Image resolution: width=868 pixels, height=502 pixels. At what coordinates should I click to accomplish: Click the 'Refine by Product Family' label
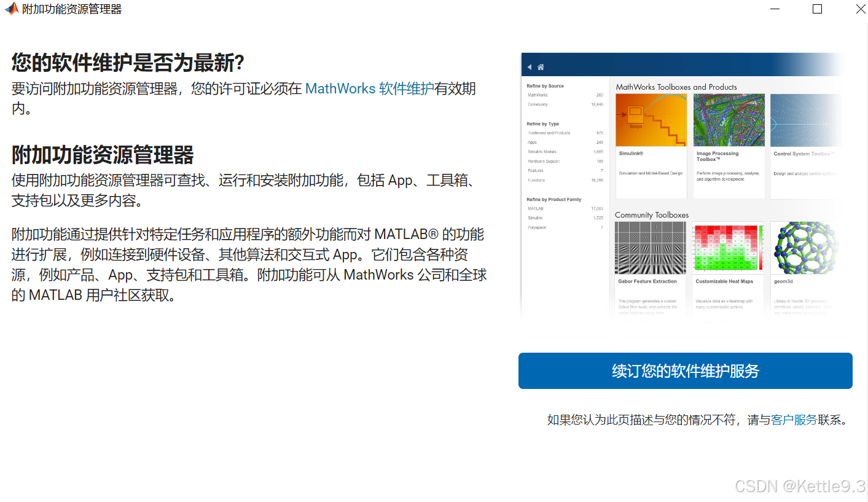[553, 200]
